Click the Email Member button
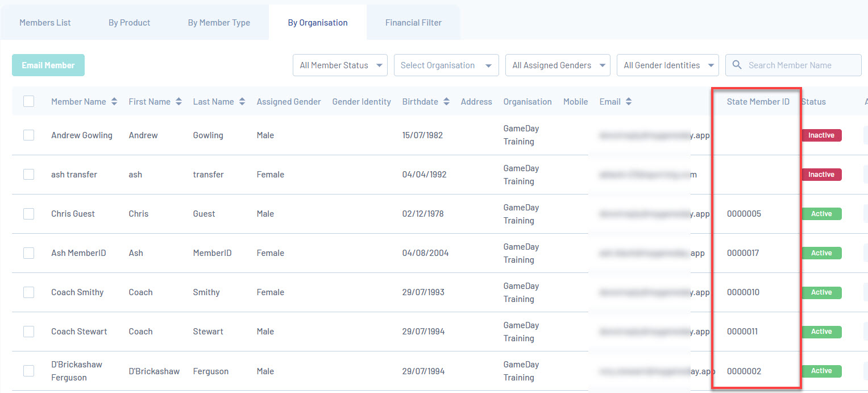Image resolution: width=868 pixels, height=393 pixels. 48,65
